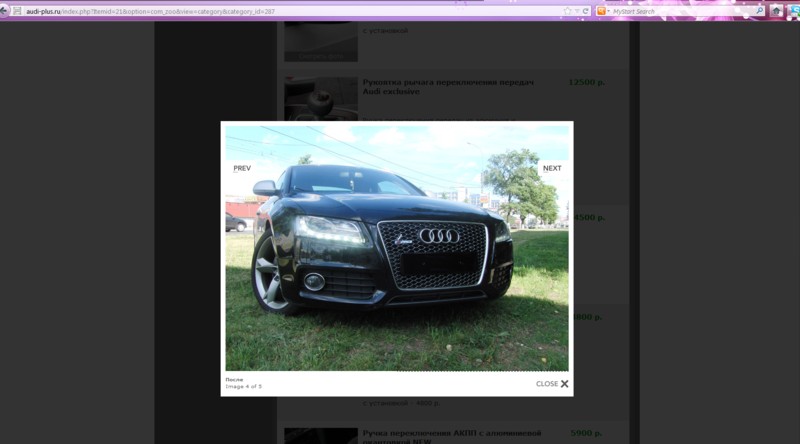Click the orange MyStart search engine icon
This screenshot has height=444, width=800.
tap(601, 11)
